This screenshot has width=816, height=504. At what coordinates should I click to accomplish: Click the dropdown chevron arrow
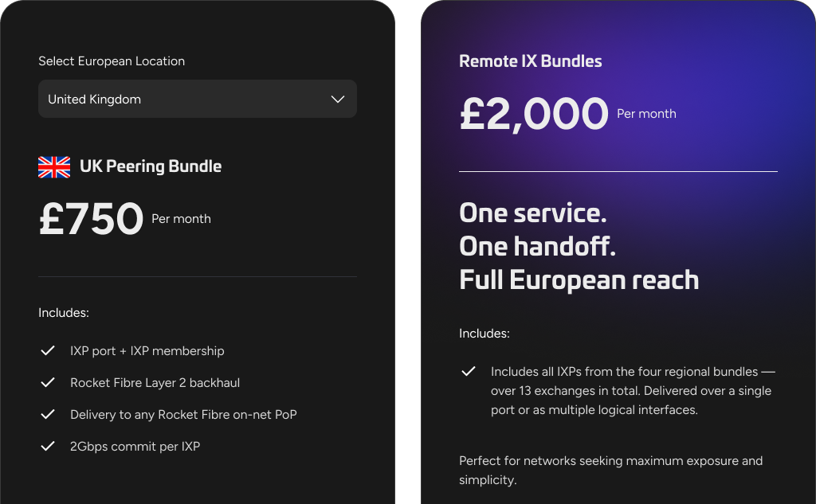[x=338, y=99]
